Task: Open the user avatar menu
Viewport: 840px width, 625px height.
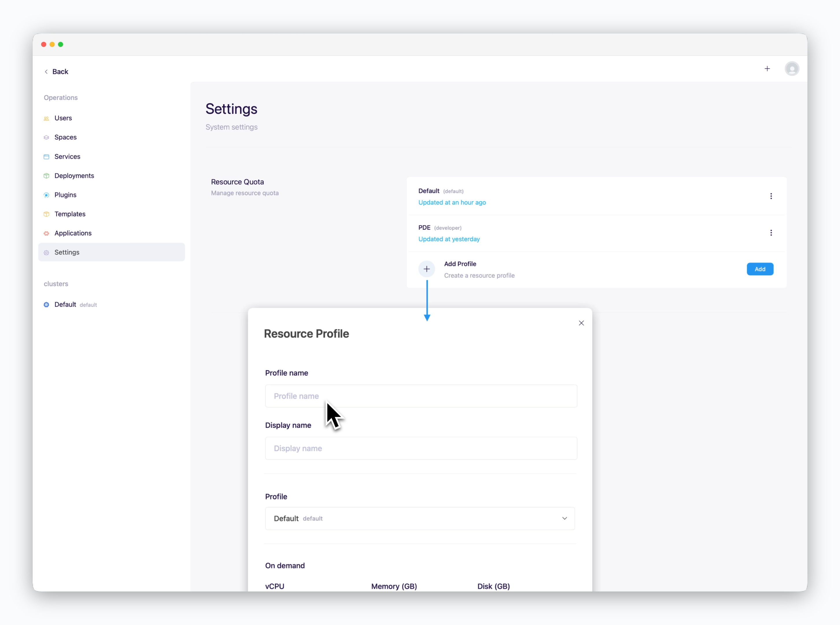Action: coord(792,69)
